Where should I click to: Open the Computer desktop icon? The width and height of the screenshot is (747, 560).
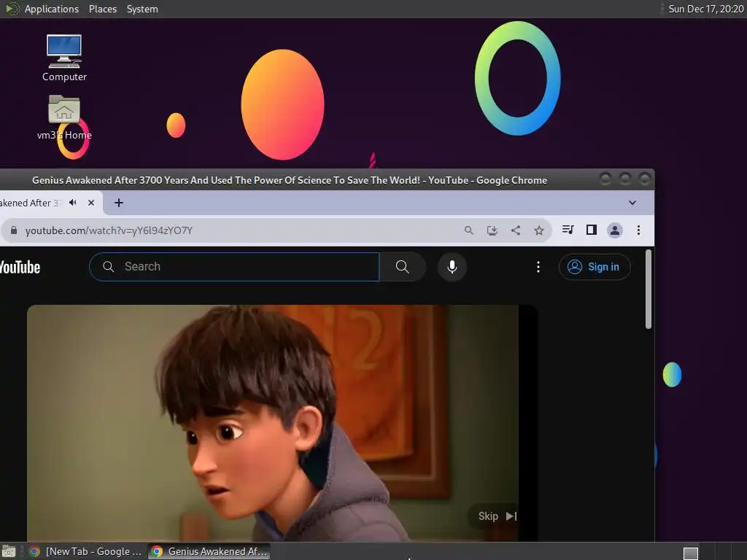pos(64,58)
